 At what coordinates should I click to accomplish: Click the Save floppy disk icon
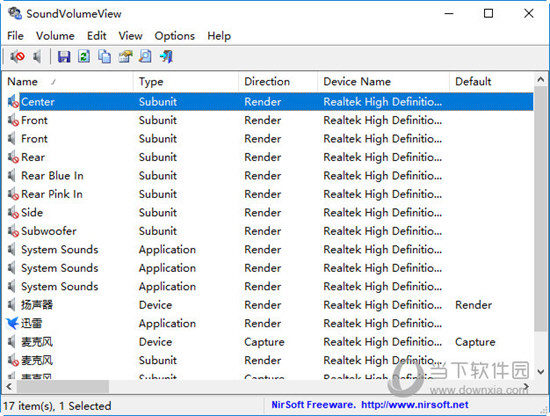[64, 56]
